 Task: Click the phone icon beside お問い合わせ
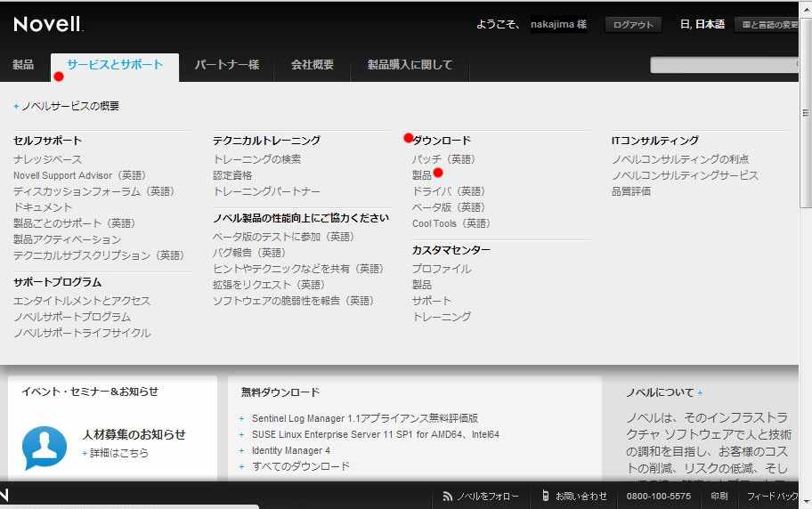pyautogui.click(x=545, y=496)
